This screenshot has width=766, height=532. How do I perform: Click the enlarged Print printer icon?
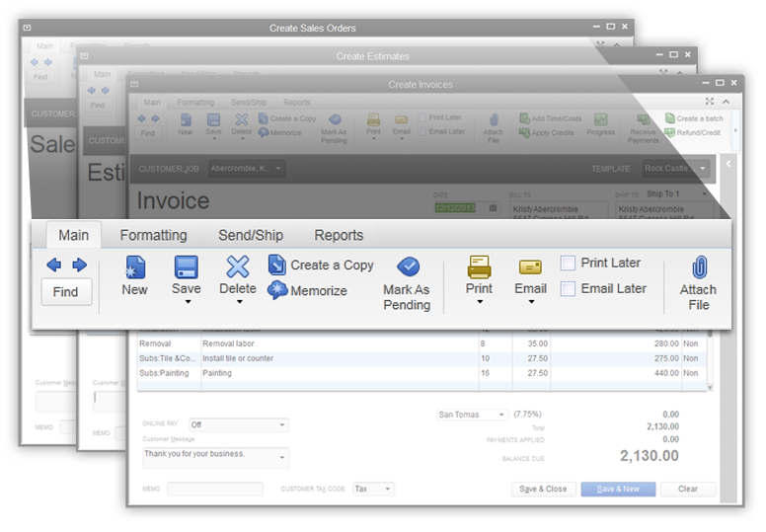(479, 267)
